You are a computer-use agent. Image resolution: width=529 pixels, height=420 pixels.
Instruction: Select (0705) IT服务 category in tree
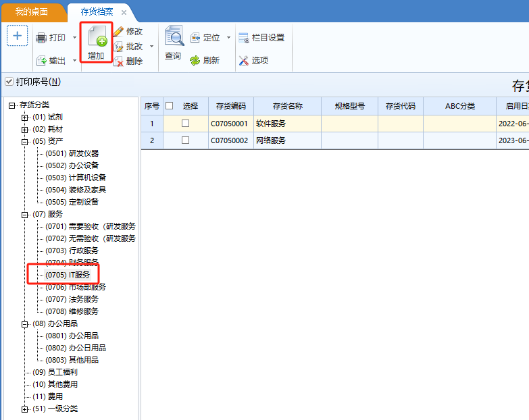point(67,275)
